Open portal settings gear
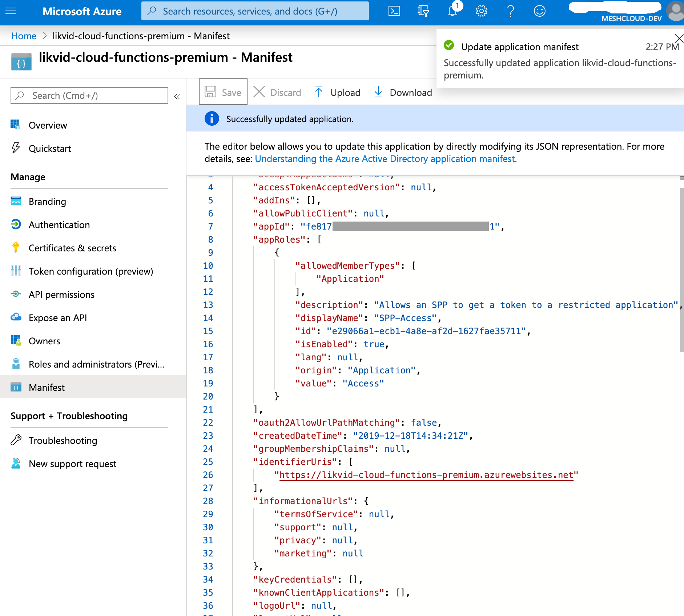The width and height of the screenshot is (684, 616). [x=482, y=11]
